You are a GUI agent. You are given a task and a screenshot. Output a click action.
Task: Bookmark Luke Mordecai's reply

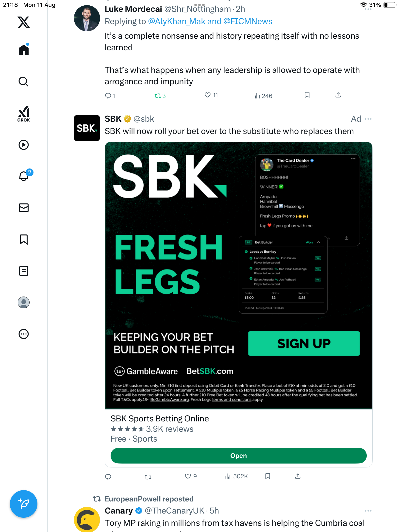pyautogui.click(x=307, y=95)
